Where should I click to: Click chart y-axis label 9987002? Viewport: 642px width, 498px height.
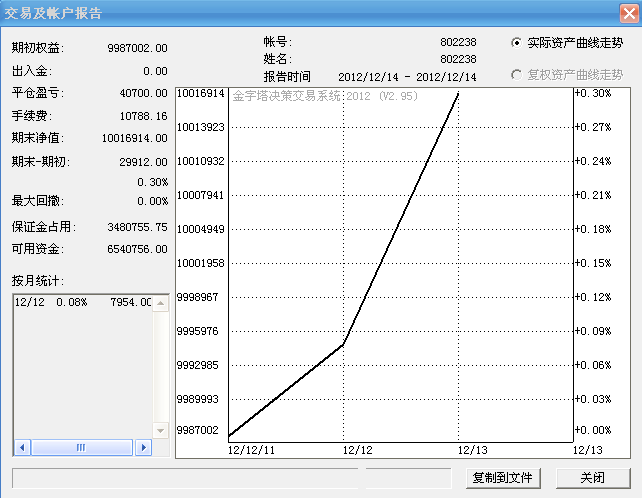coord(197,430)
